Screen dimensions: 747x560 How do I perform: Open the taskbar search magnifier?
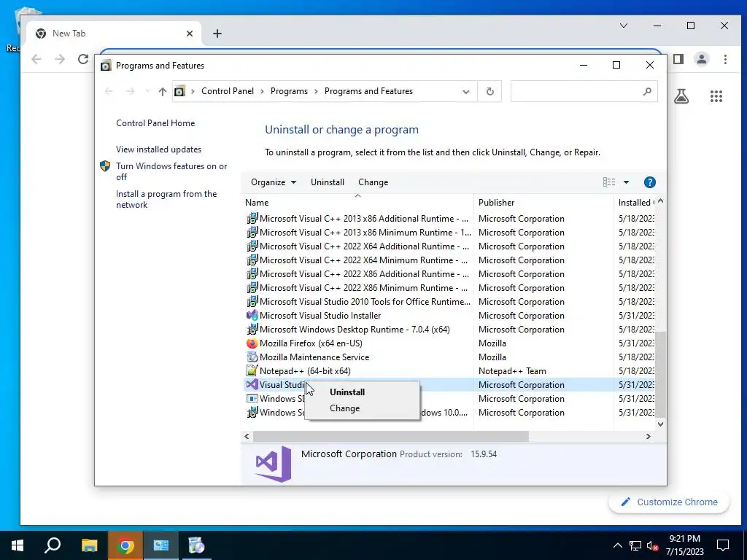53,545
